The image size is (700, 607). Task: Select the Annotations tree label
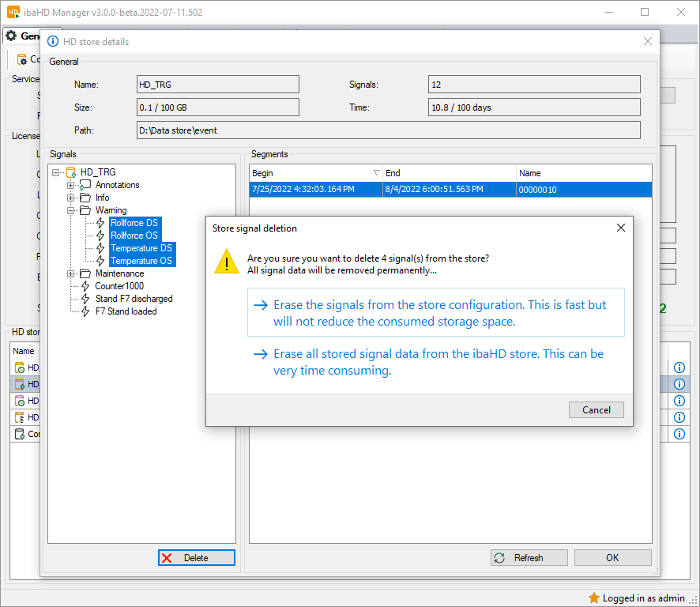118,185
